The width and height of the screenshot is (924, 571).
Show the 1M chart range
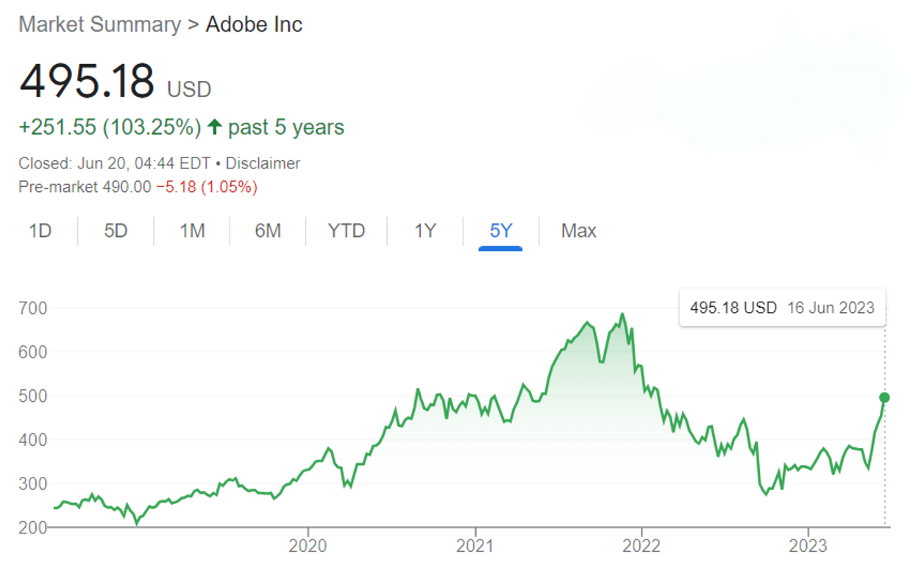pyautogui.click(x=192, y=231)
